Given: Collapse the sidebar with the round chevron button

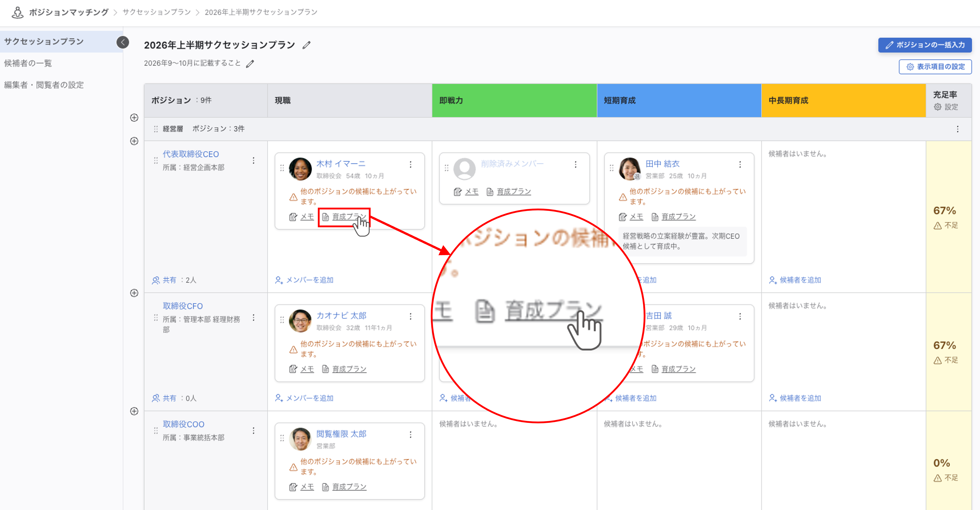Looking at the screenshot, I should [x=122, y=42].
